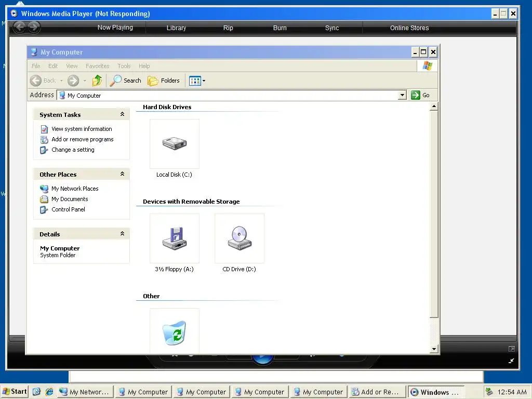Switch to Rip tab in Media Player
This screenshot has width=532, height=399.
click(228, 28)
